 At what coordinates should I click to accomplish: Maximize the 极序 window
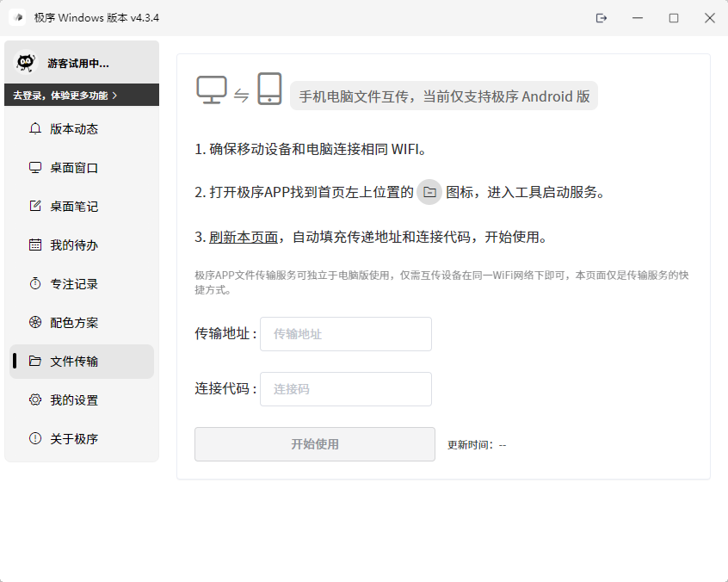pos(674,18)
